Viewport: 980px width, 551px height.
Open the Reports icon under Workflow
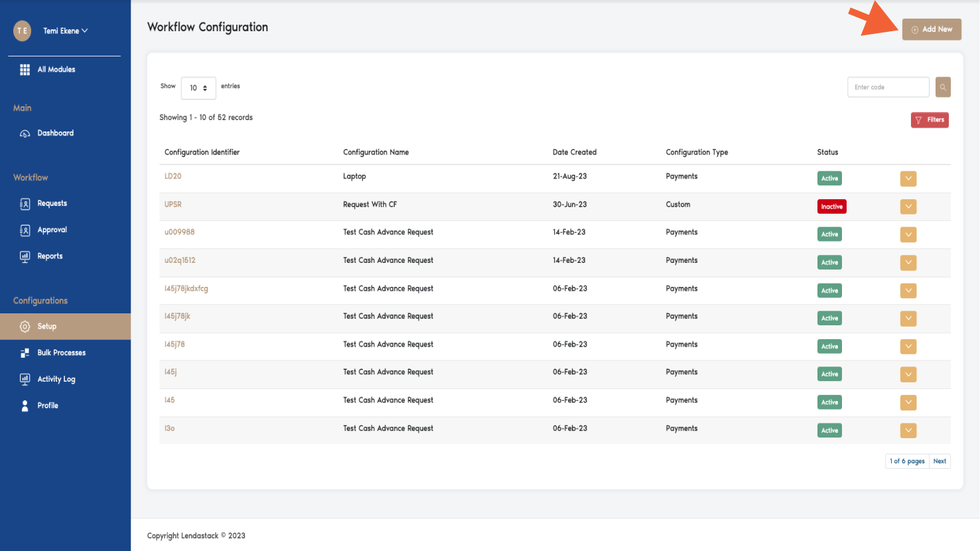(x=25, y=256)
